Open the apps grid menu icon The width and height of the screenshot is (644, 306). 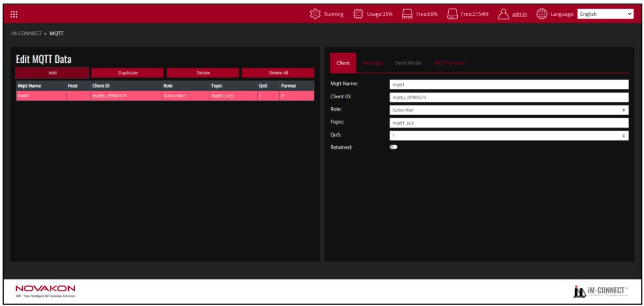[15, 14]
